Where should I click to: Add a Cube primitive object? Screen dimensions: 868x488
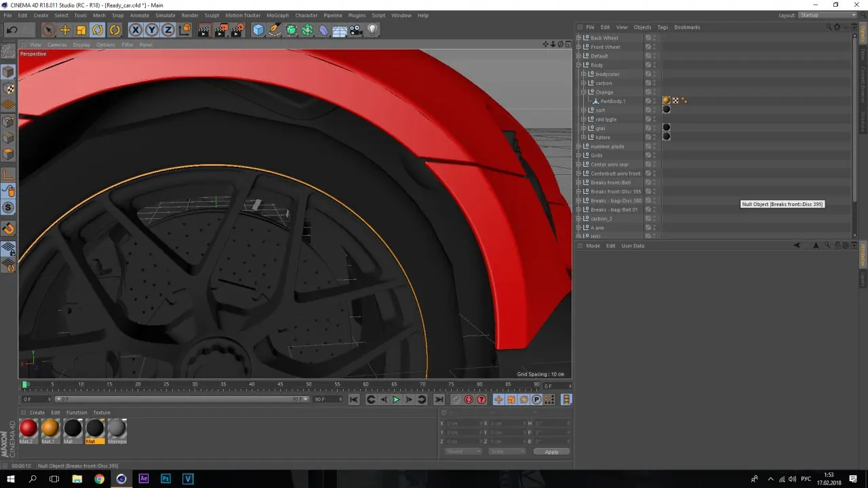[258, 30]
